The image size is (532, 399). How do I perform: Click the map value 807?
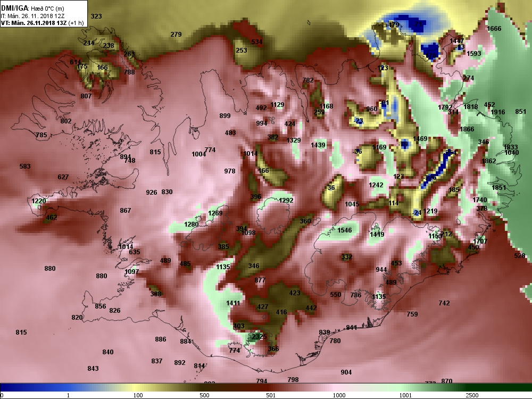[86, 96]
